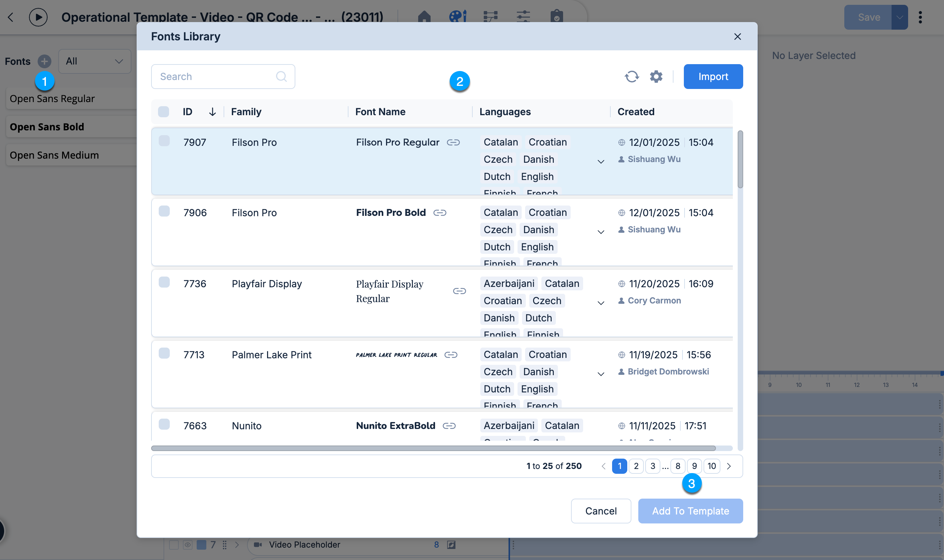Screen dimensions: 944x560
Task: Go to page 2
Action: (636, 466)
